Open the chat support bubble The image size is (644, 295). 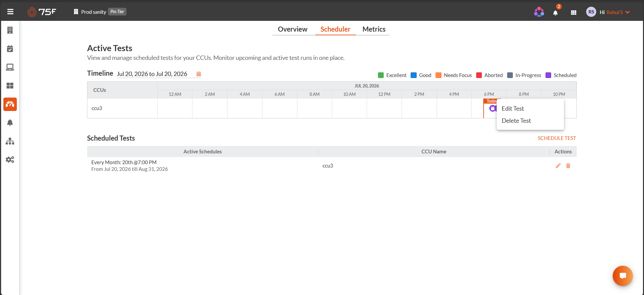(623, 276)
